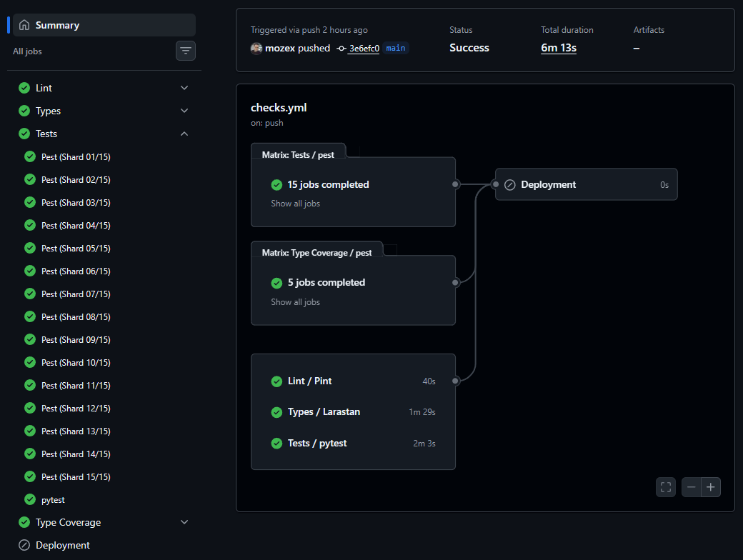743x560 pixels.
Task: Open job Pest (Shard 15/15)
Action: click(x=76, y=476)
